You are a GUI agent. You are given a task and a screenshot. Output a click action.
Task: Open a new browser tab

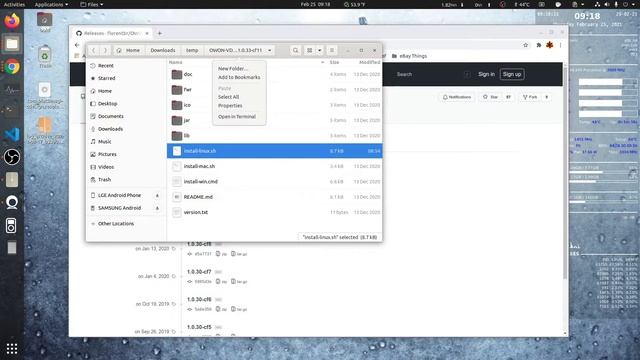160,33
